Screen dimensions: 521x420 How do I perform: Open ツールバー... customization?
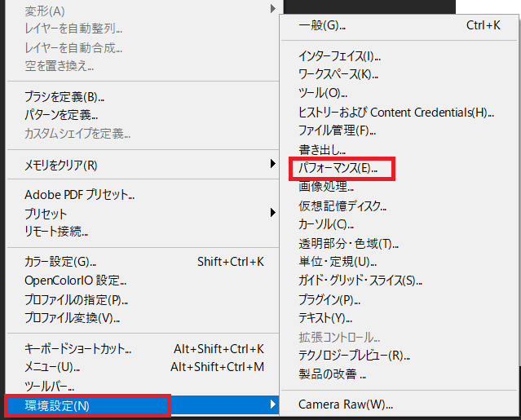pos(143,387)
